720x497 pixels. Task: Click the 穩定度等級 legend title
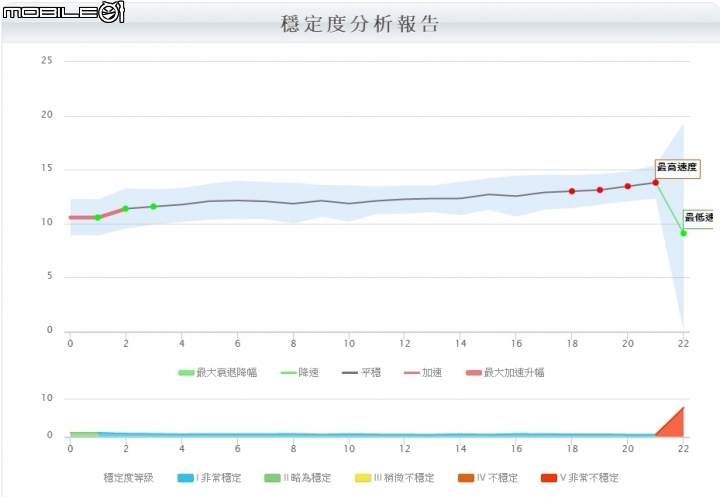pyautogui.click(x=129, y=478)
